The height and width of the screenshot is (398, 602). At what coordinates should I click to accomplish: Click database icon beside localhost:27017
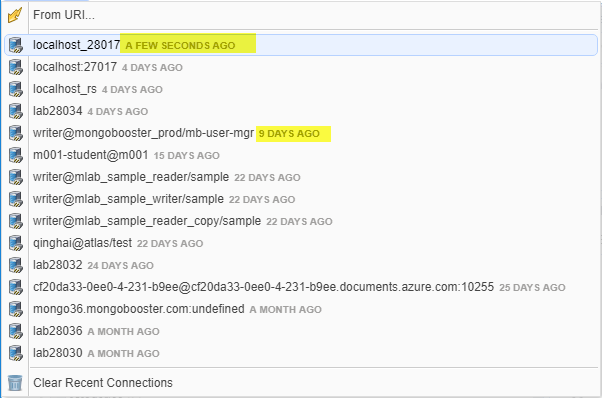click(x=16, y=67)
